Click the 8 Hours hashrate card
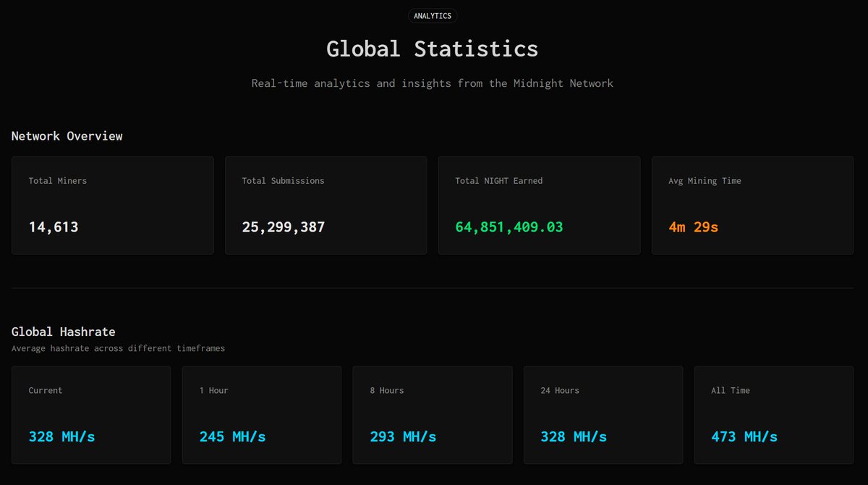This screenshot has width=868, height=485. 433,414
